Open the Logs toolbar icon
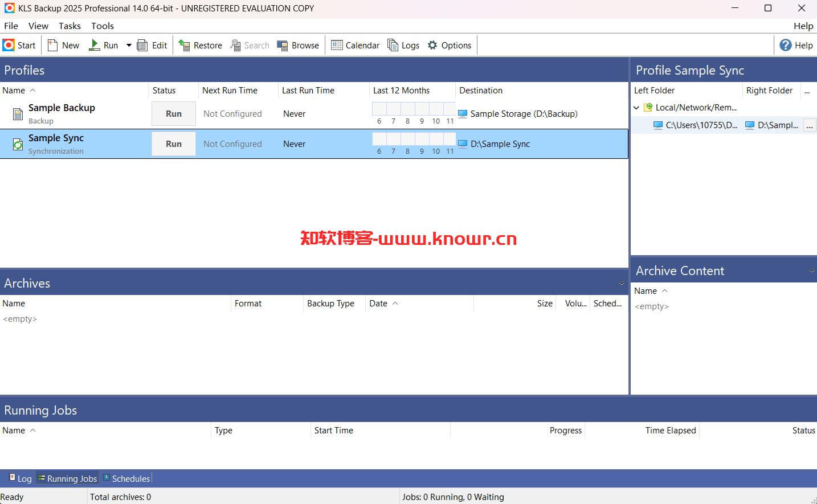Viewport: 817px width, 504px height. (x=393, y=45)
